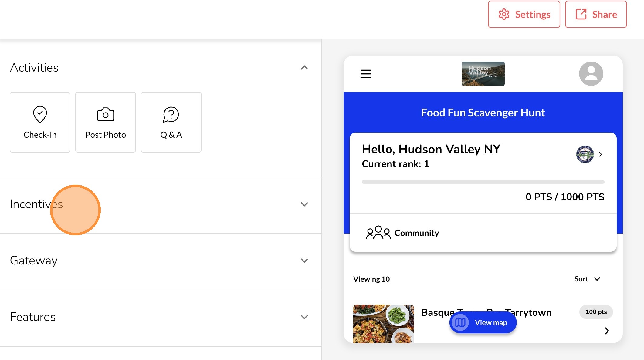Open the Sort dropdown
The image size is (644, 360).
tap(587, 279)
